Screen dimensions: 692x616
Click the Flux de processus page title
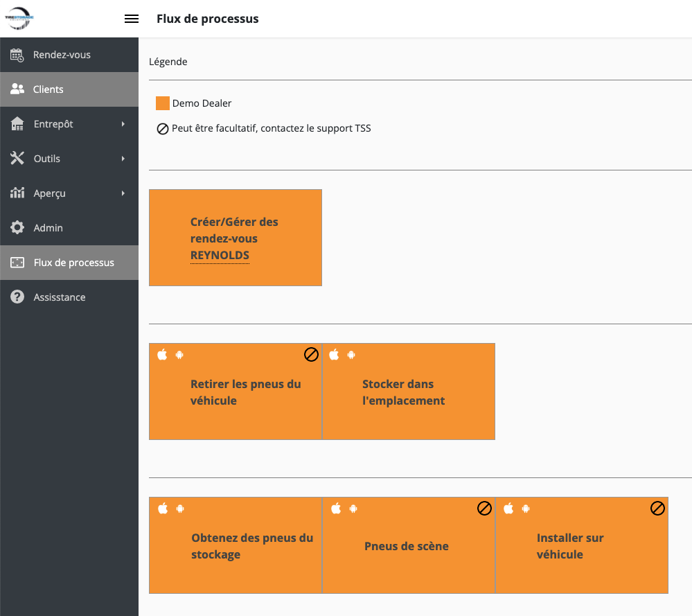tap(207, 19)
